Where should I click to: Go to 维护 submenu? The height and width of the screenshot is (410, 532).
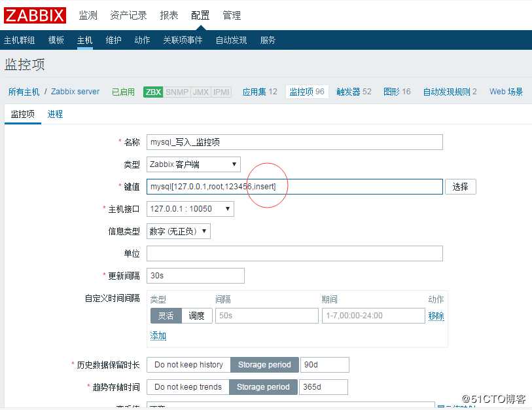tap(113, 40)
